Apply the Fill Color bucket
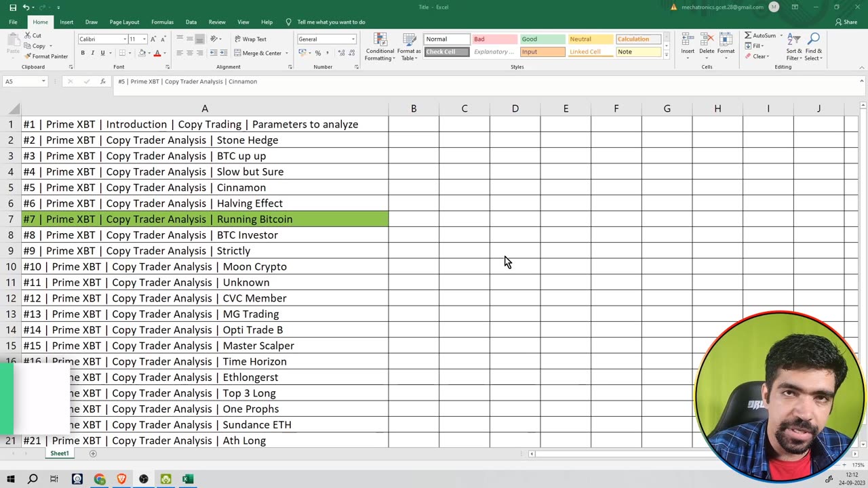The width and height of the screenshot is (868, 488). (142, 53)
